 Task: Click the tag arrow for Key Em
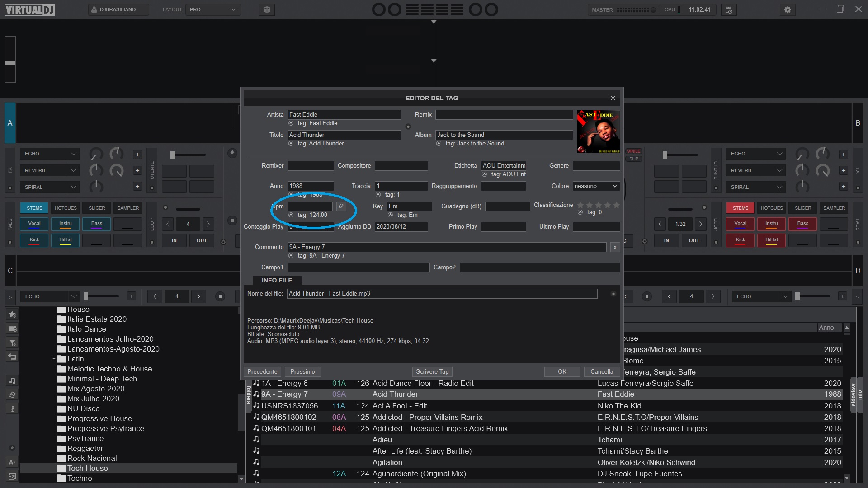(x=390, y=215)
